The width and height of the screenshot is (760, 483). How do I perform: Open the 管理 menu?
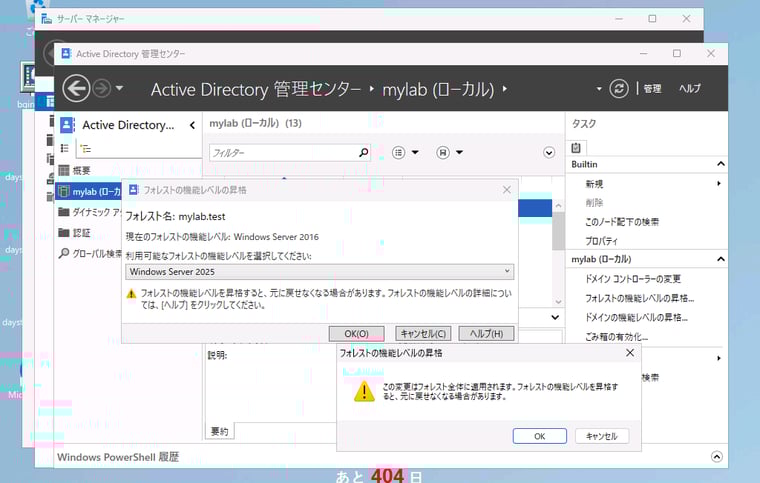[x=652, y=89]
